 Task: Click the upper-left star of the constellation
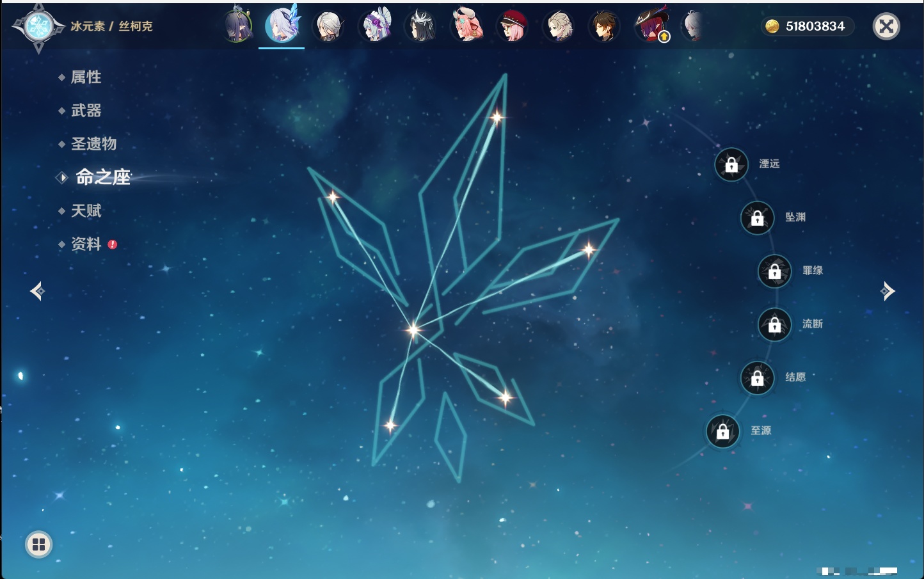[333, 197]
